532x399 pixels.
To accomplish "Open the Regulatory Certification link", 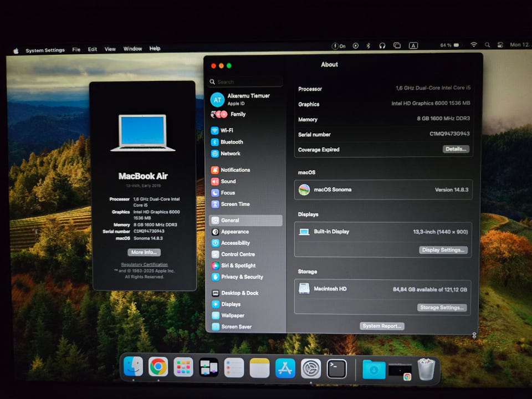I will point(144,264).
